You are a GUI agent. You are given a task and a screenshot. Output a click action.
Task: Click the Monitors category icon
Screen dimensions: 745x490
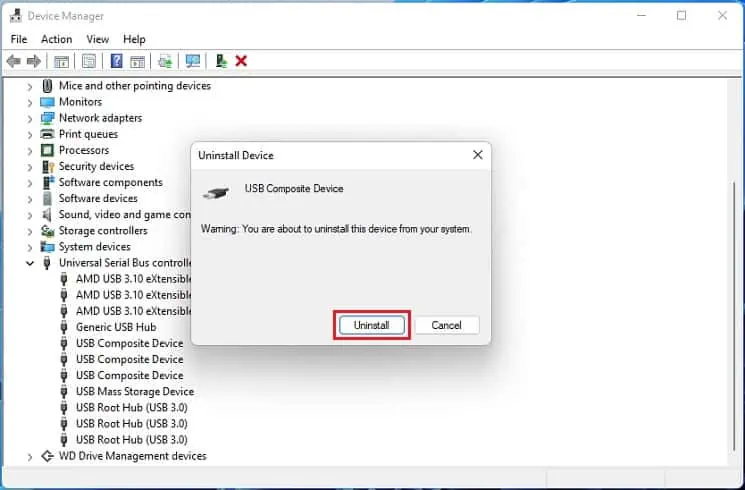(47, 102)
